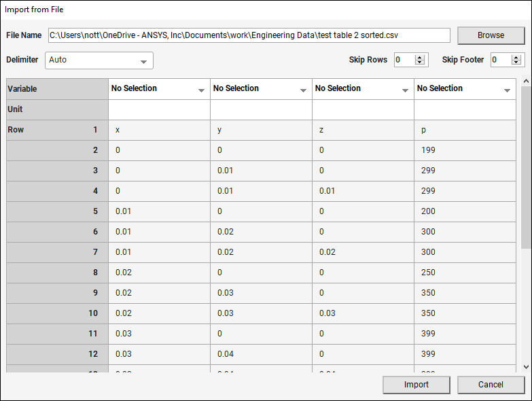This screenshot has width=532, height=401.
Task: Click the Browse button
Action: [491, 35]
